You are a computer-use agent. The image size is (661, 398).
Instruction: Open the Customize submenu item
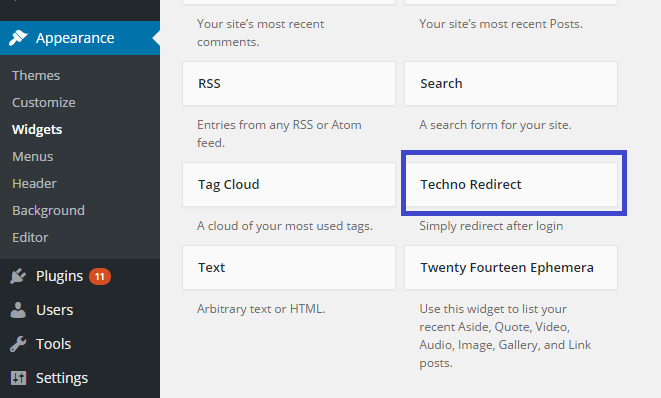43,102
